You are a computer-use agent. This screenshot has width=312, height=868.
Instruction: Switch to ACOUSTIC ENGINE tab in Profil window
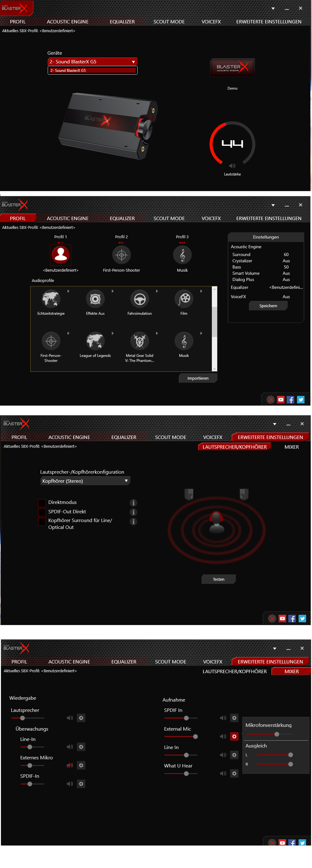click(68, 218)
